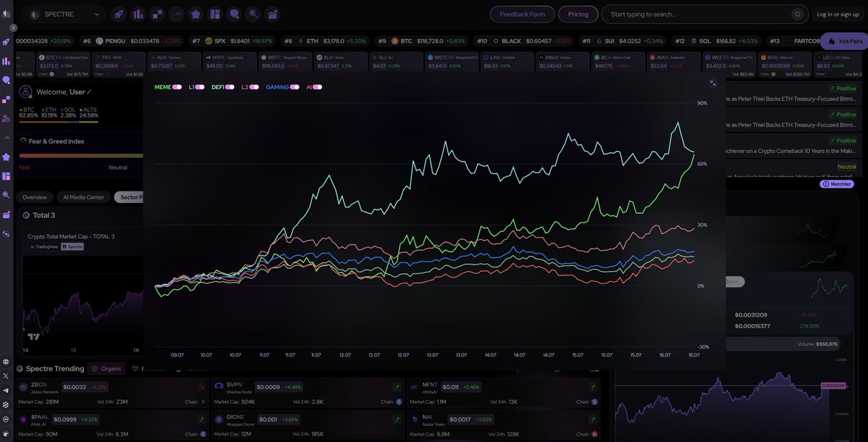The image size is (868, 442).
Task: Open the Crypto Comeback 10 Years news headline
Action: pyautogui.click(x=791, y=151)
